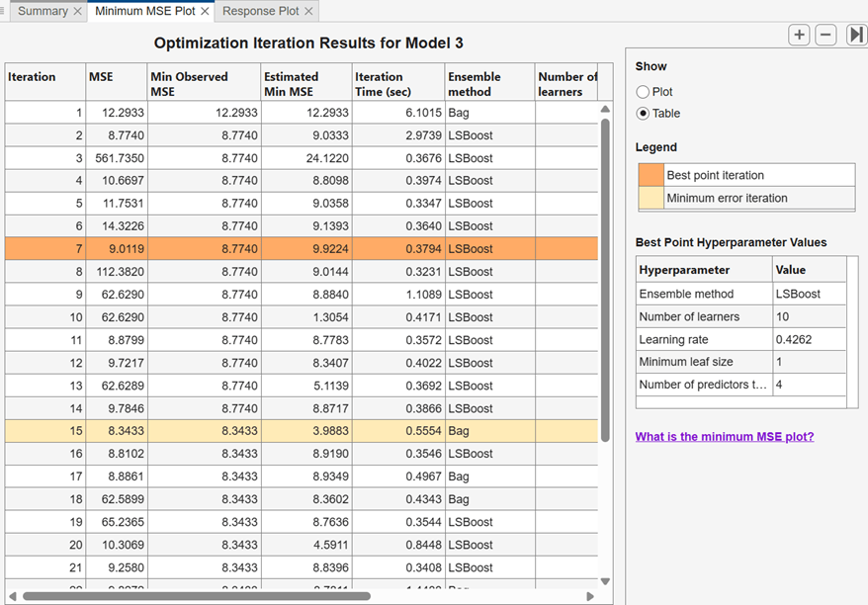This screenshot has height=605, width=868.
Task: Open the Response Plot tab
Action: pyautogui.click(x=260, y=11)
